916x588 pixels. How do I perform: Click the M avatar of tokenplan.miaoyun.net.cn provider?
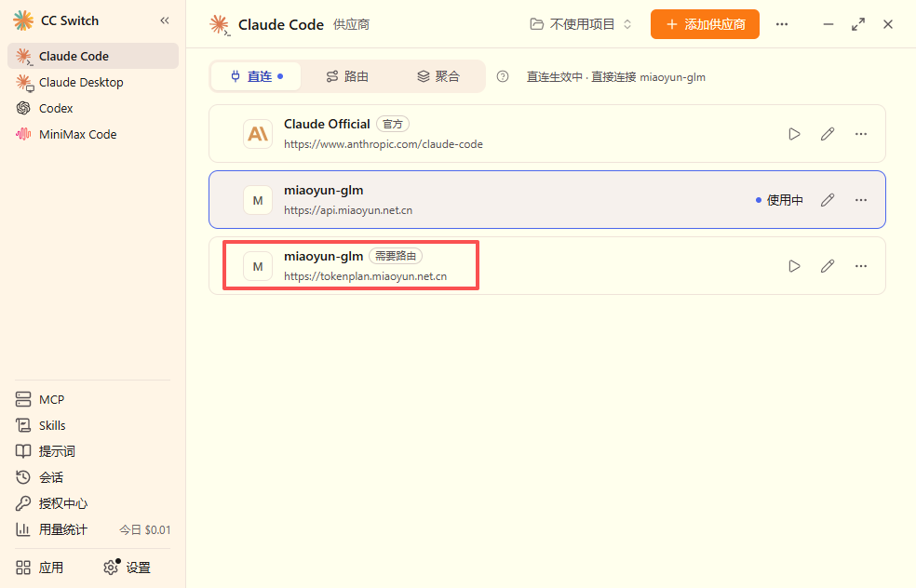(x=258, y=266)
